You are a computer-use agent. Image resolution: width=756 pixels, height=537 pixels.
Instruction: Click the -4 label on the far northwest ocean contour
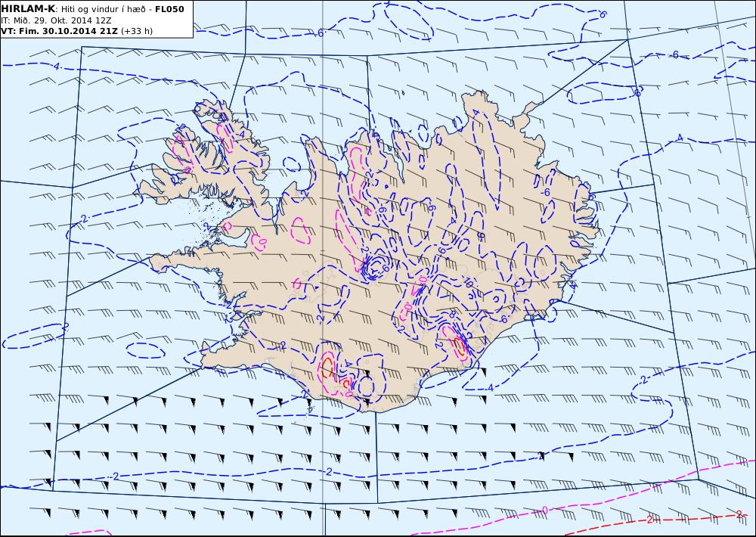(x=56, y=67)
